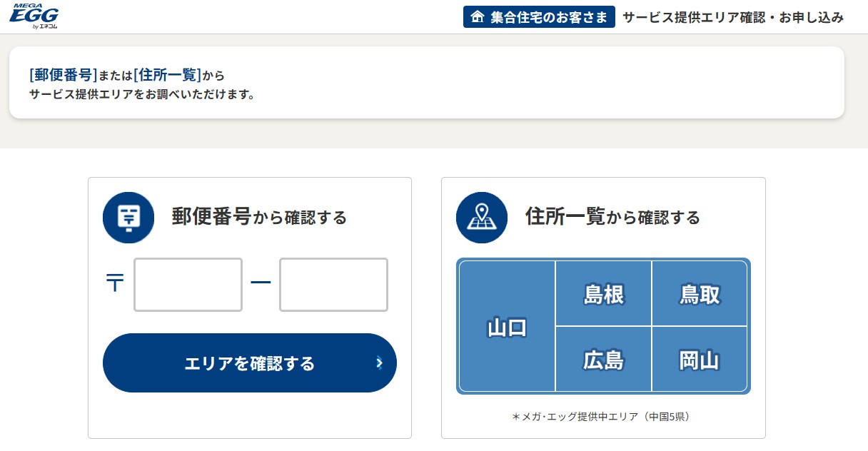
Task: Select 鳥取 prefecture on the map
Action: (700, 293)
